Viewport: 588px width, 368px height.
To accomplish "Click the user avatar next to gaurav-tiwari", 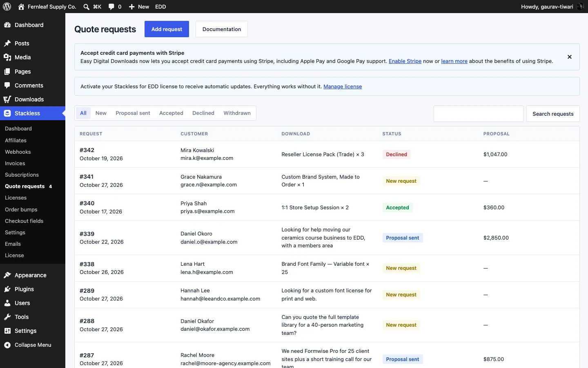I will [x=580, y=7].
